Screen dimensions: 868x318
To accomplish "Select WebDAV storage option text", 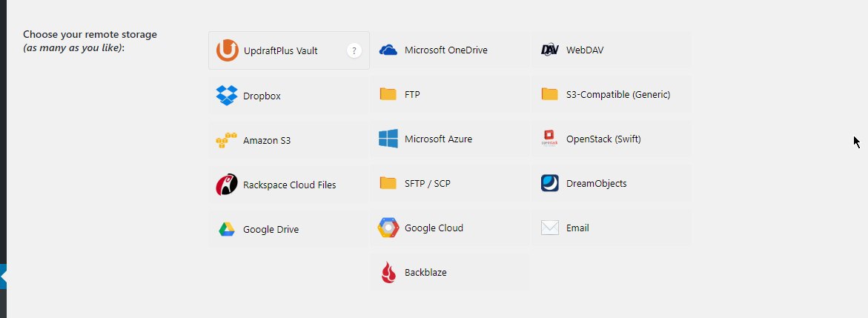I will (585, 50).
